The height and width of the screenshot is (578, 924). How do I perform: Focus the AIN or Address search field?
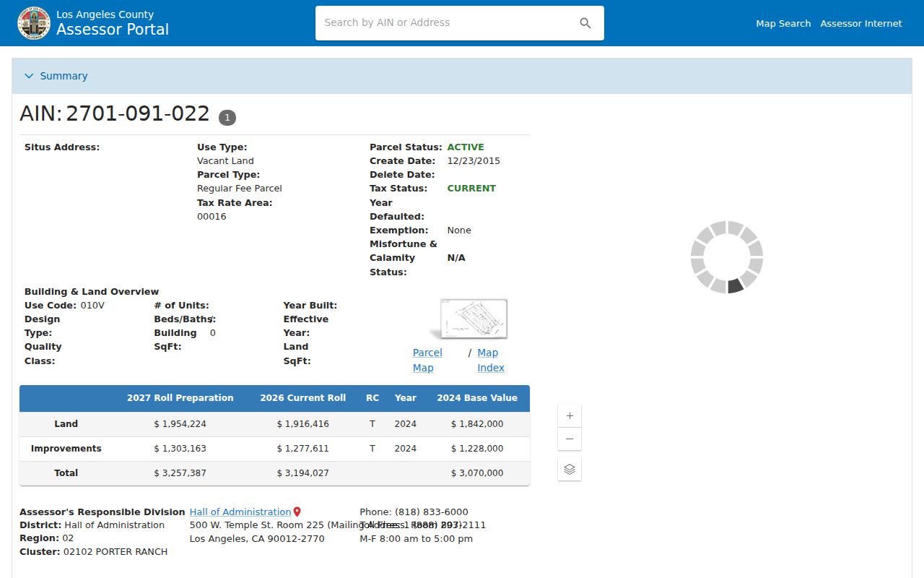448,23
